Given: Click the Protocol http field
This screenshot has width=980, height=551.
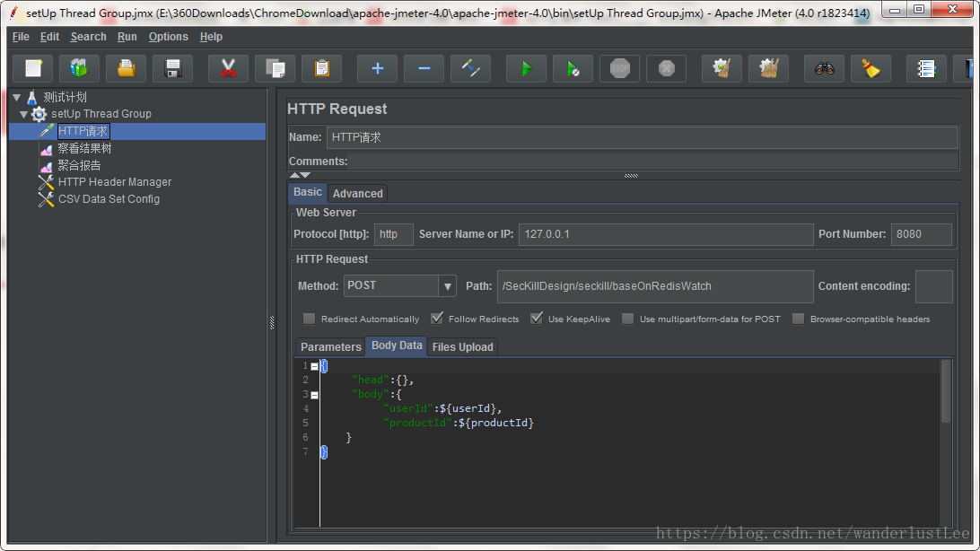Looking at the screenshot, I should coord(393,234).
